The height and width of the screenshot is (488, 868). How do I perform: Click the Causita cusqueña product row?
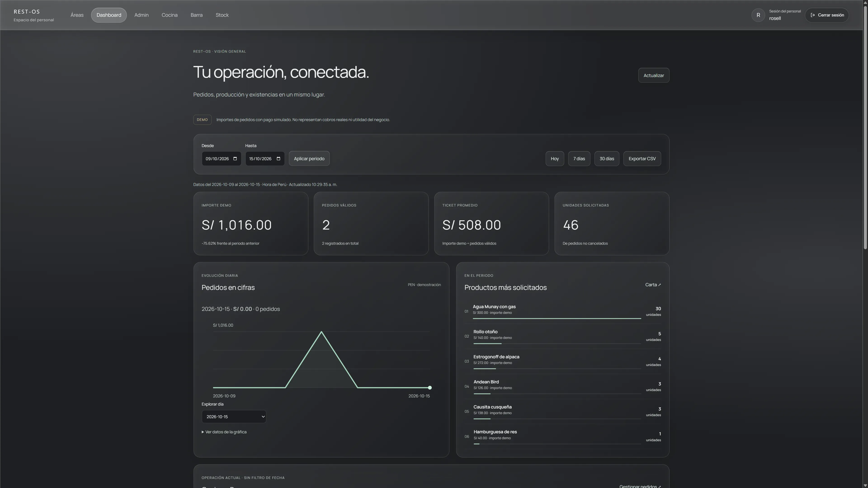(x=562, y=411)
